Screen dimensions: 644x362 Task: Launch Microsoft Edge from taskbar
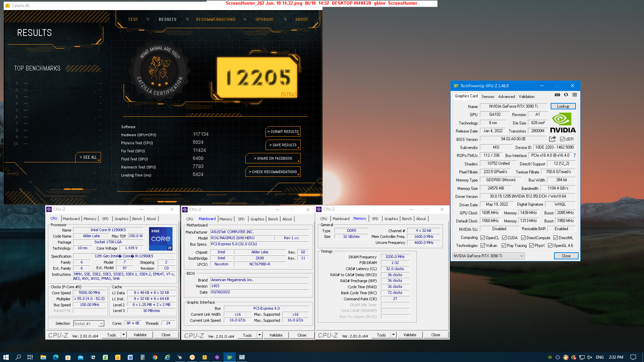(55, 357)
